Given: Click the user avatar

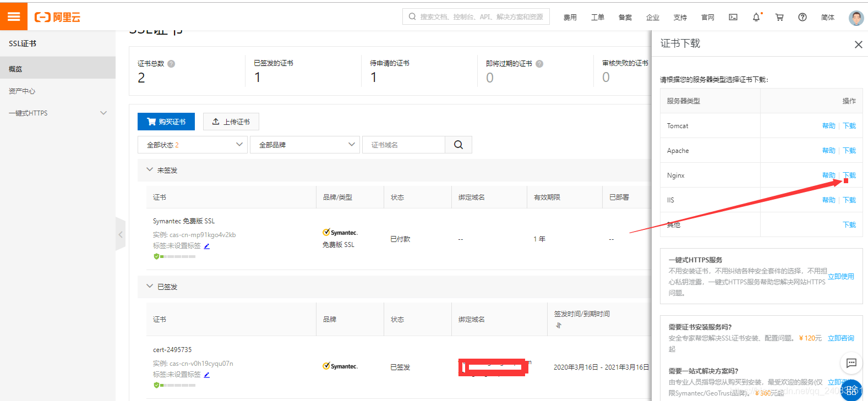Looking at the screenshot, I should point(856,18).
